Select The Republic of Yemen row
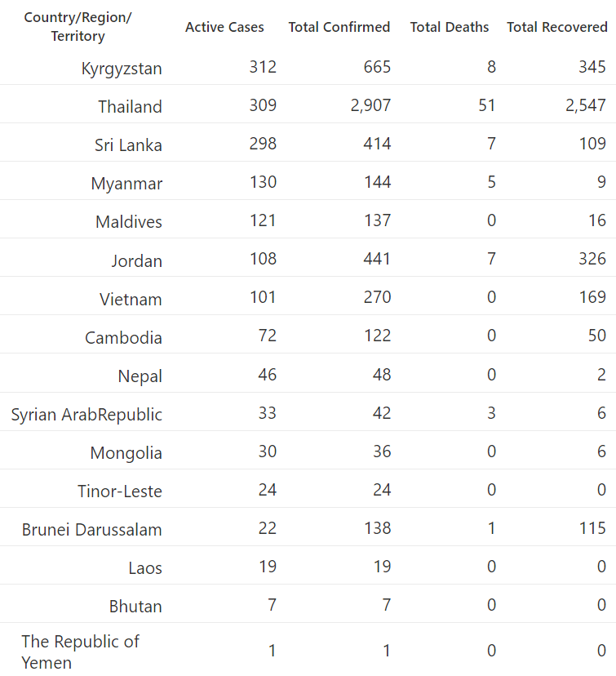The width and height of the screenshot is (616, 676). pos(308,650)
